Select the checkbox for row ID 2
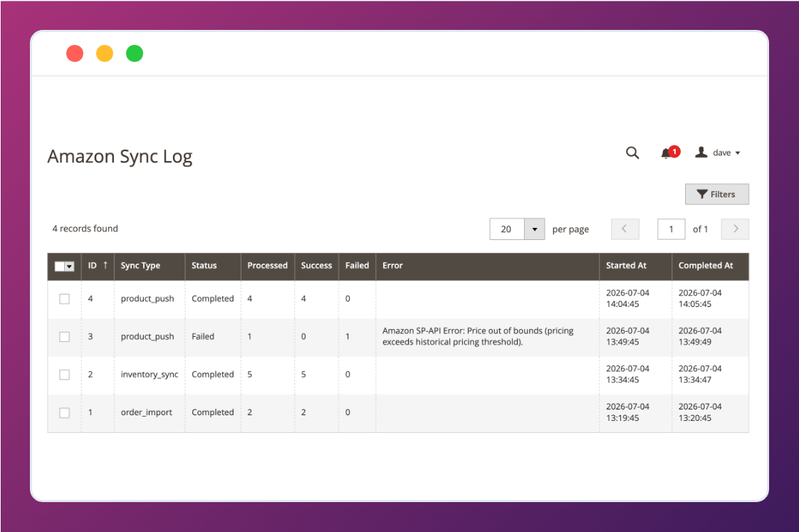The image size is (799, 532). (64, 375)
